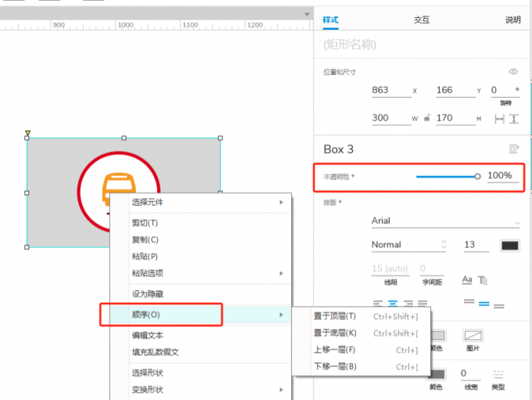
Task: Click the opacity slider handle
Action: 477,176
